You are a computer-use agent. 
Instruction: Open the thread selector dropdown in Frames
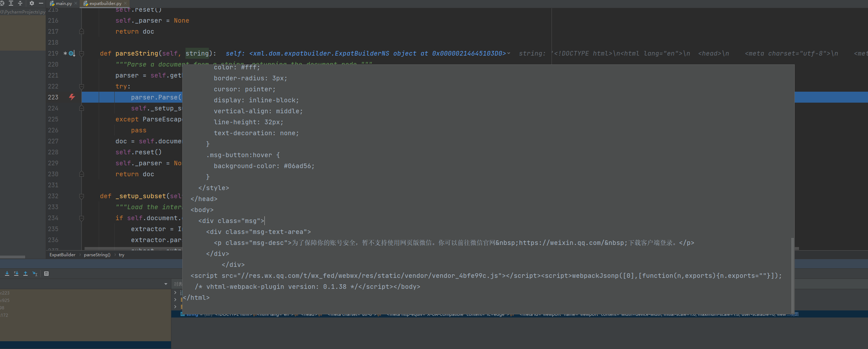pos(166,284)
